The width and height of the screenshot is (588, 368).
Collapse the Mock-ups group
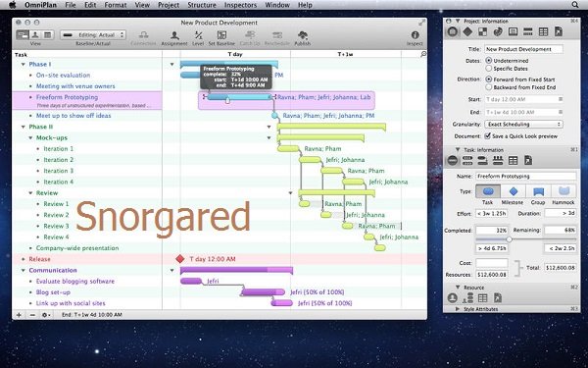coord(30,137)
